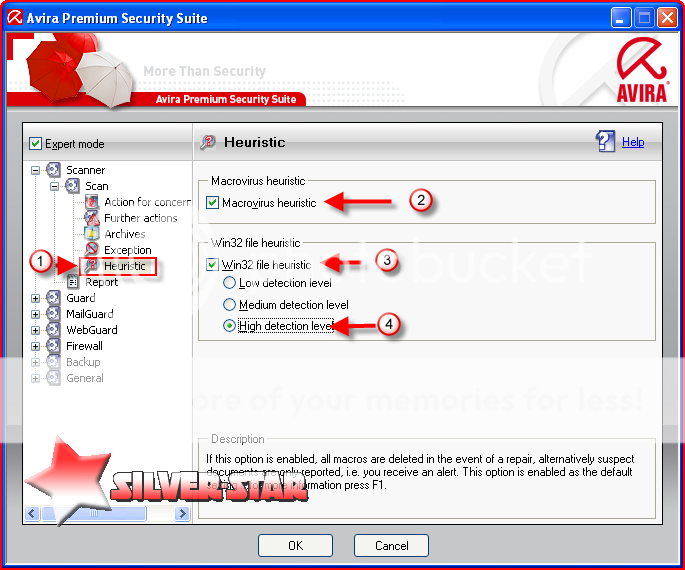Open the Exception settings entry
Screen dimensions: 685x570
[128, 250]
